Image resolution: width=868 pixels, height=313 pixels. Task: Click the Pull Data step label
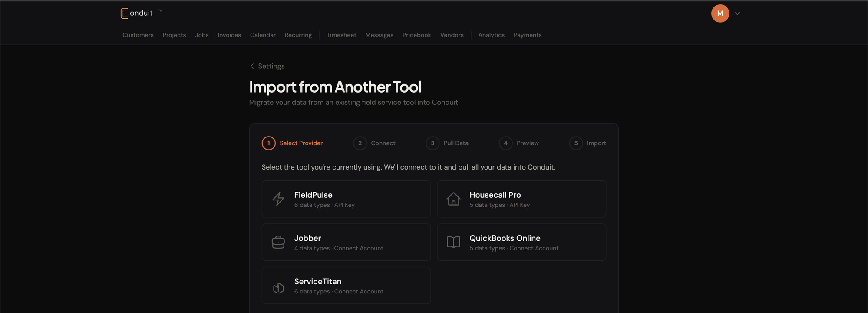click(456, 143)
